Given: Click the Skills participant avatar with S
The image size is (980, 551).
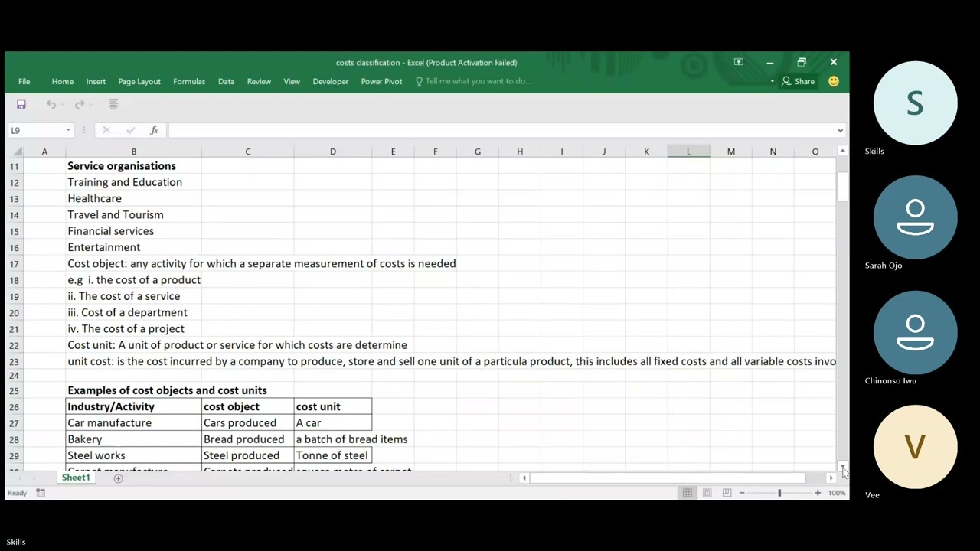Looking at the screenshot, I should click(916, 103).
